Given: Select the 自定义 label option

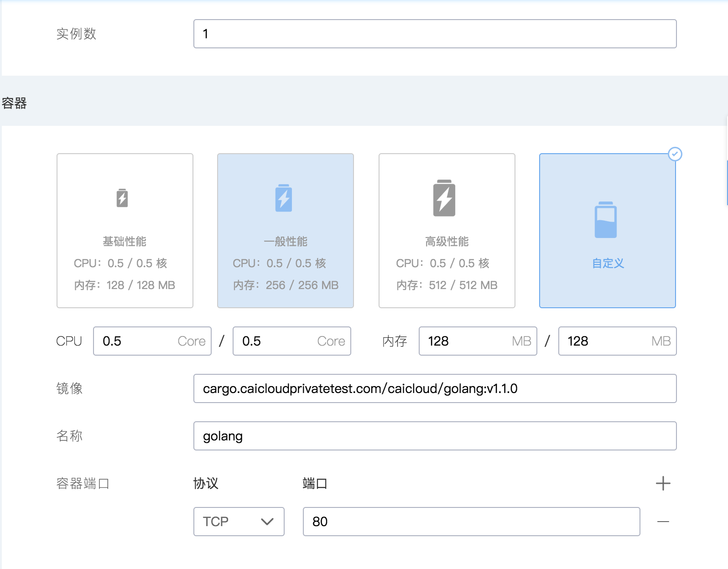Looking at the screenshot, I should (x=608, y=263).
